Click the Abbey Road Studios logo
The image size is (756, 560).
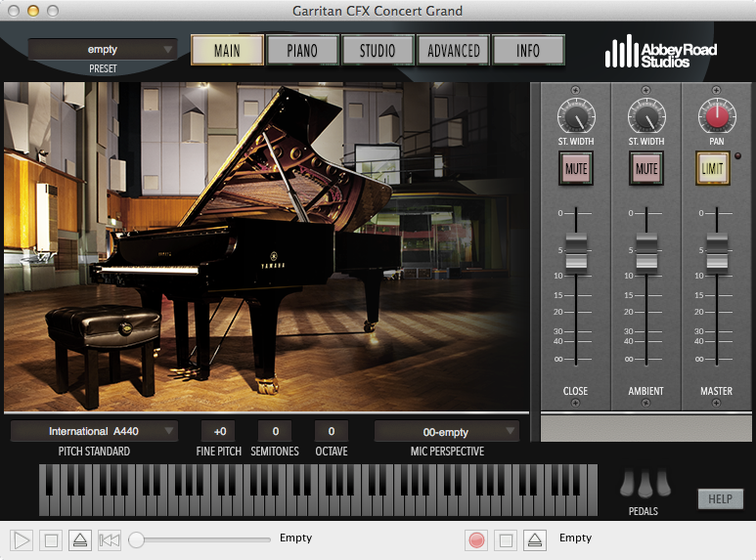click(x=660, y=52)
